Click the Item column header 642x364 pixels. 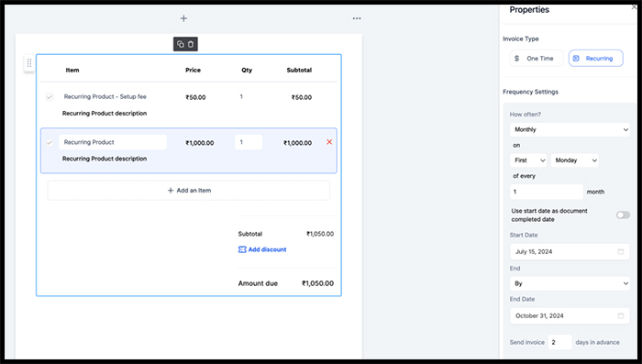click(72, 70)
